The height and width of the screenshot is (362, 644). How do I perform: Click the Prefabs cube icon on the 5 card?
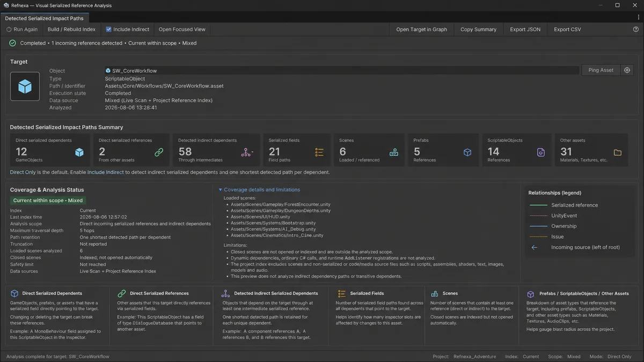coord(467,152)
